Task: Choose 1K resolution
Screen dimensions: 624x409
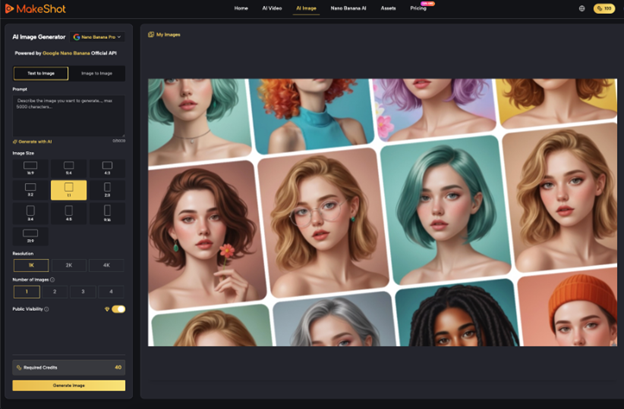Action: 31,265
